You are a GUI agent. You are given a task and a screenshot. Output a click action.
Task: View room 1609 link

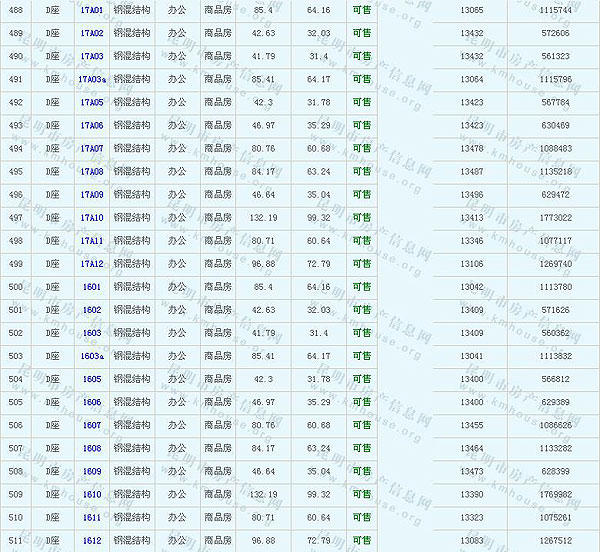(x=92, y=471)
